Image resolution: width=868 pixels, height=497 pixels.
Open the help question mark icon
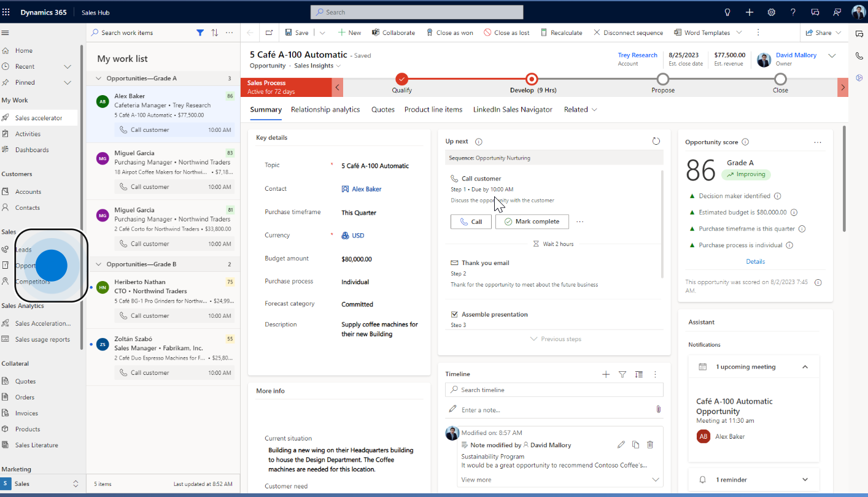tap(793, 12)
